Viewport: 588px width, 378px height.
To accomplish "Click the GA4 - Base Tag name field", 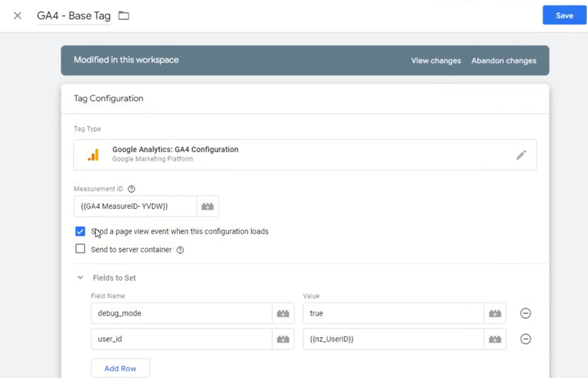I will [73, 16].
